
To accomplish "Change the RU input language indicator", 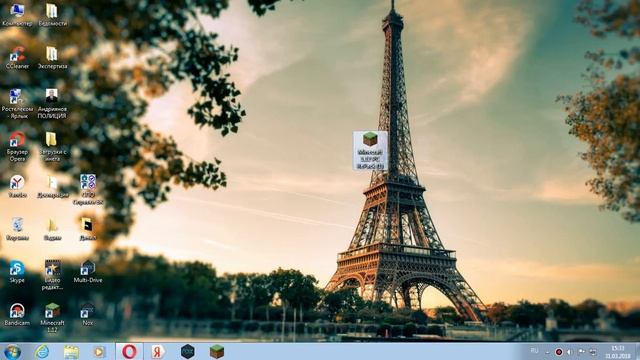I will pyautogui.click(x=534, y=351).
